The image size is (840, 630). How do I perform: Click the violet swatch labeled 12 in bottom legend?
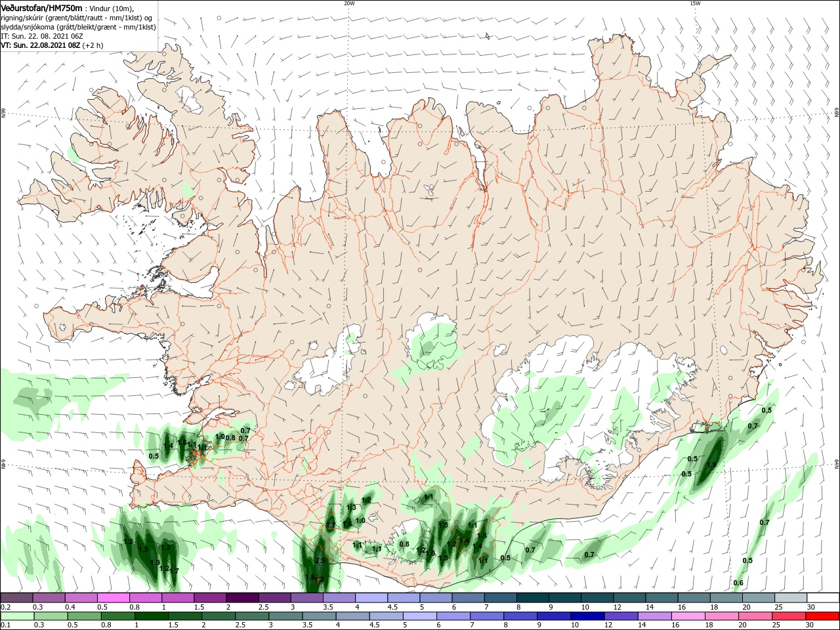(619, 616)
